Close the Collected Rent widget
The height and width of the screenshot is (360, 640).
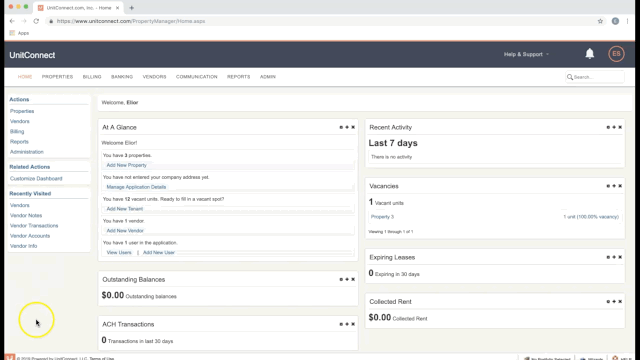point(620,302)
